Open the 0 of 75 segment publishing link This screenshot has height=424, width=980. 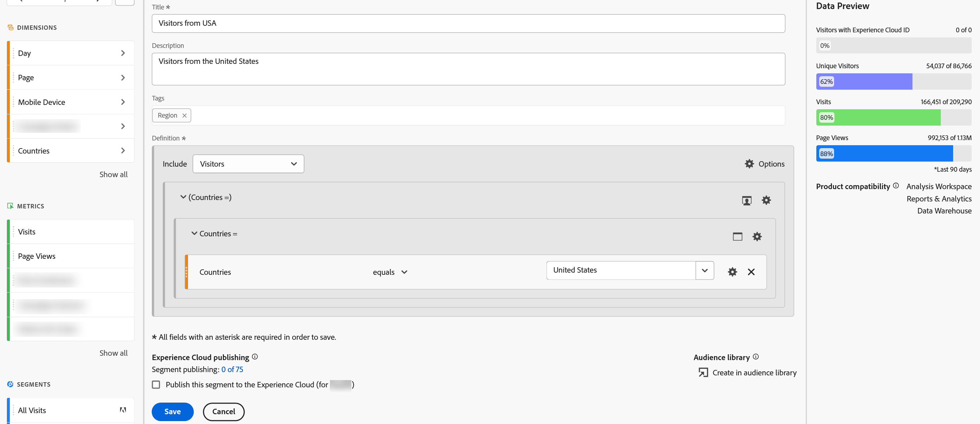coord(232,369)
